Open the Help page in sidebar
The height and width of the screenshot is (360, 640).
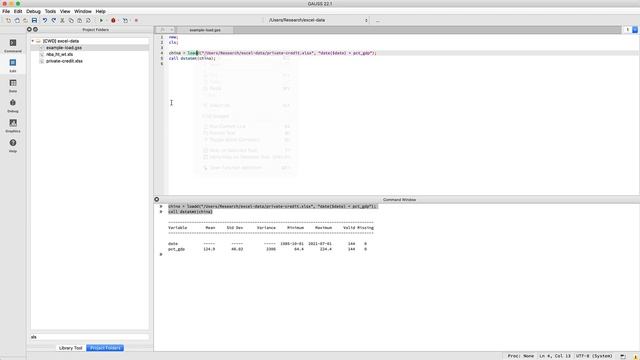click(x=13, y=146)
